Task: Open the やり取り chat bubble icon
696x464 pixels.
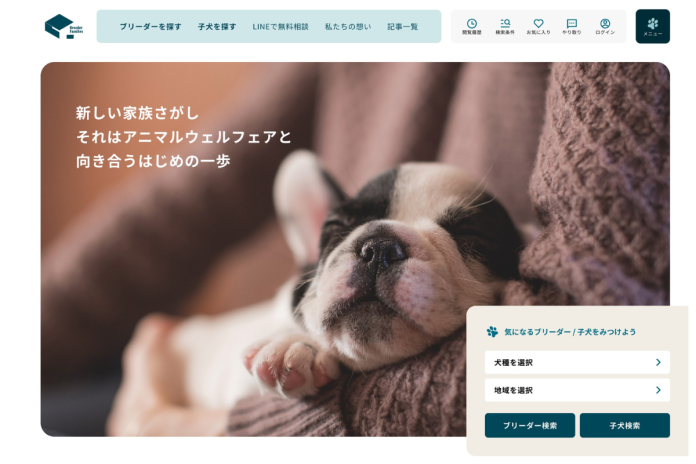Action: coord(572,27)
